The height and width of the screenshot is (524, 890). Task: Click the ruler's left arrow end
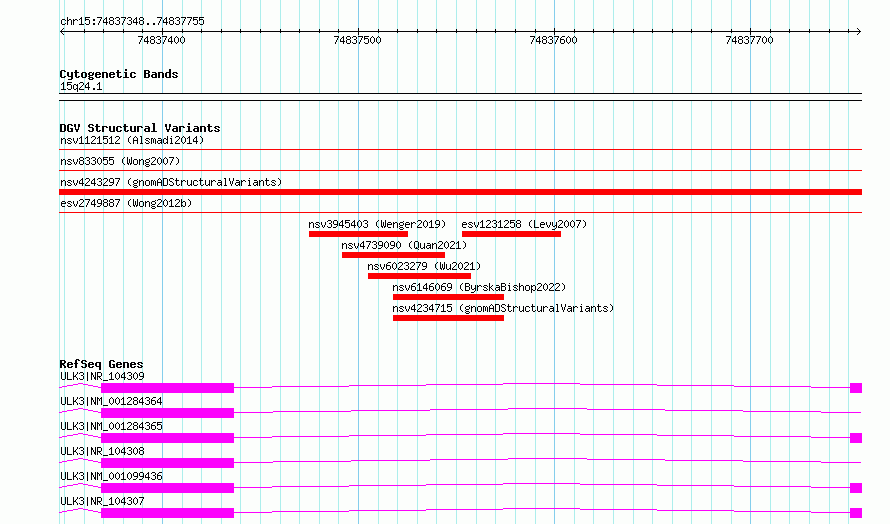coord(62,31)
